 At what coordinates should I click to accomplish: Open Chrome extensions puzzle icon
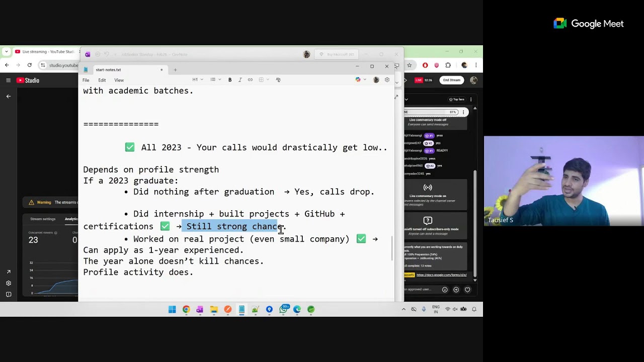(x=448, y=65)
